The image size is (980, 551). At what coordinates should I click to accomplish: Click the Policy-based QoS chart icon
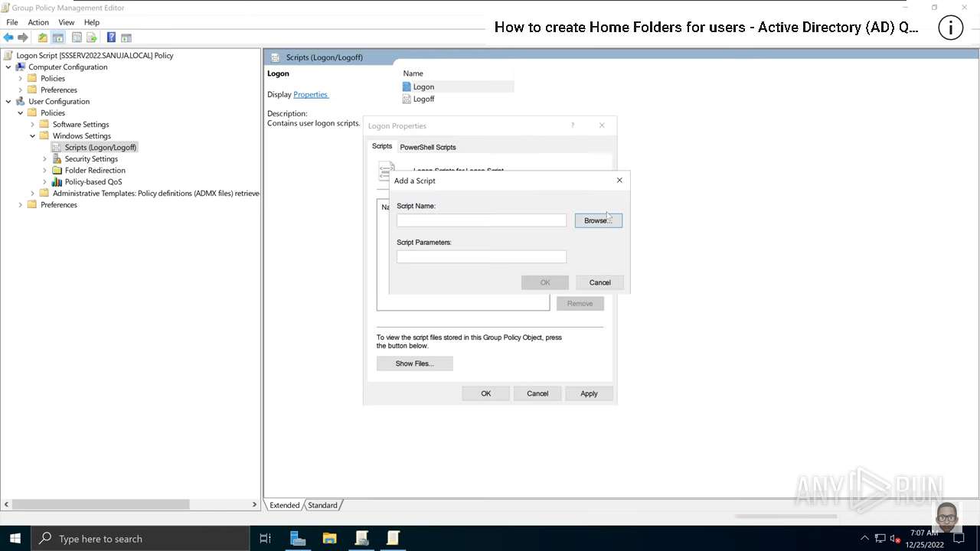[57, 181]
